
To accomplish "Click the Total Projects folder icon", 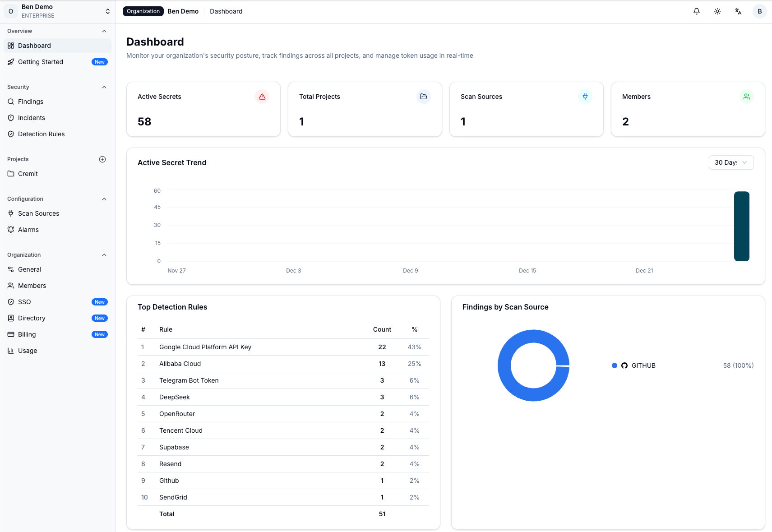I will [424, 97].
